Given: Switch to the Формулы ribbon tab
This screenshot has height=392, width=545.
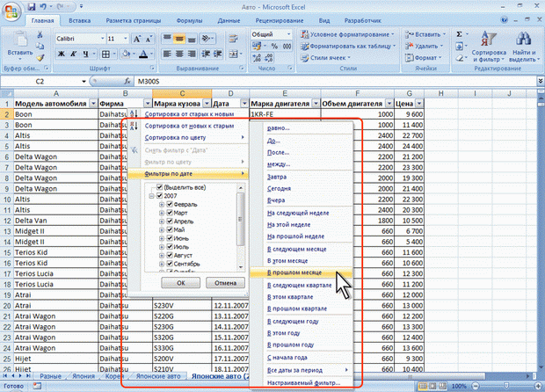Looking at the screenshot, I should pyautogui.click(x=189, y=20).
